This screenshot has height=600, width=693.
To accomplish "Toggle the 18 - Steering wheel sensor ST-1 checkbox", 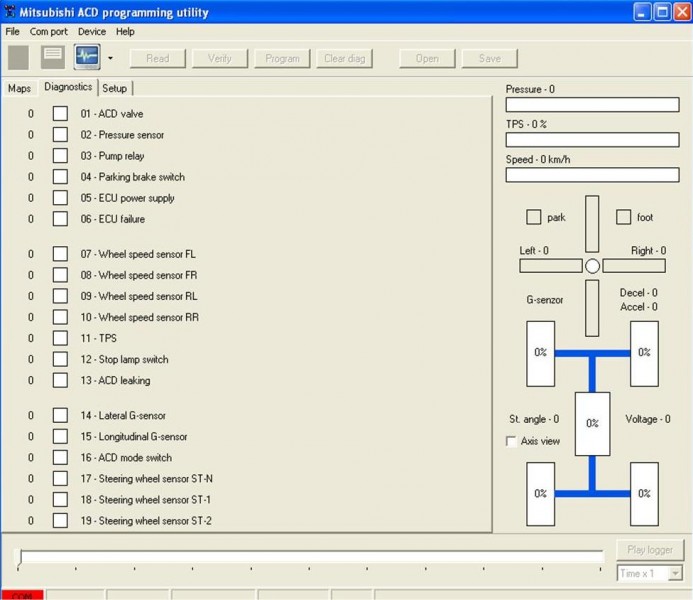I will pyautogui.click(x=60, y=499).
